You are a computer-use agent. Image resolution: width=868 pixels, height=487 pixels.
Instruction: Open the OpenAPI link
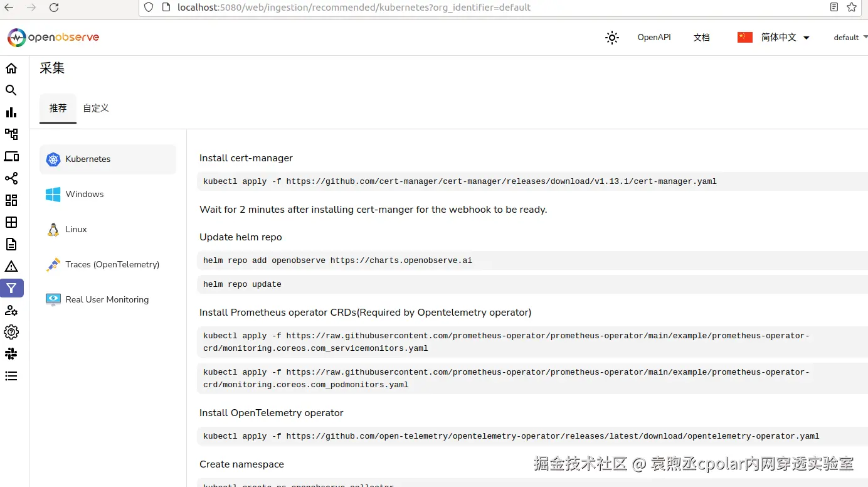654,38
